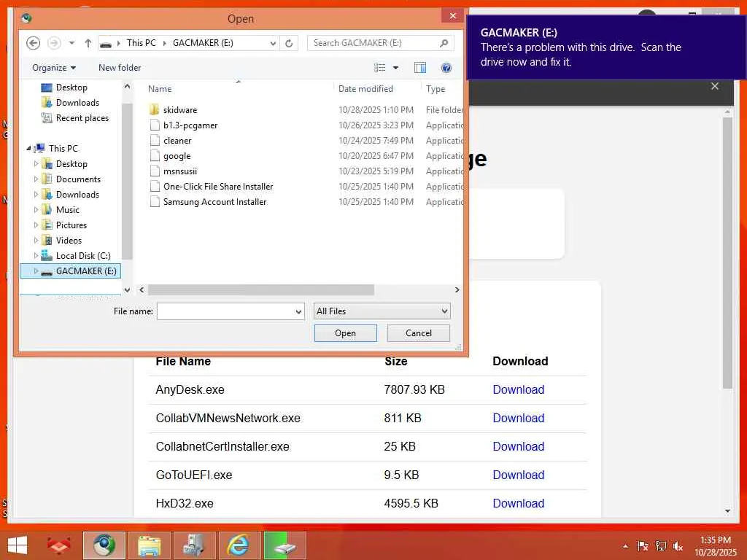The width and height of the screenshot is (747, 560).
Task: Open Internet Explorer from the taskbar
Action: pos(239,545)
